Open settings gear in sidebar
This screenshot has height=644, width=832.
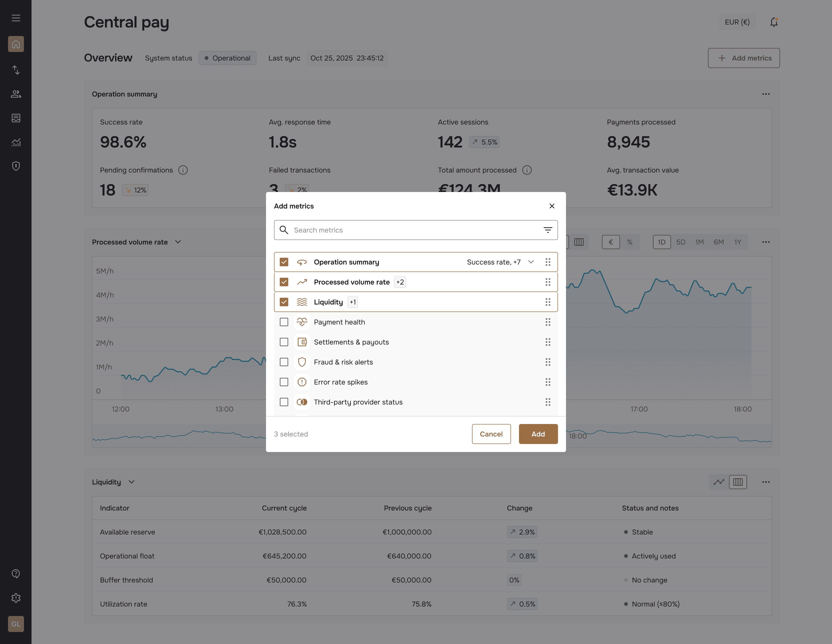point(15,597)
